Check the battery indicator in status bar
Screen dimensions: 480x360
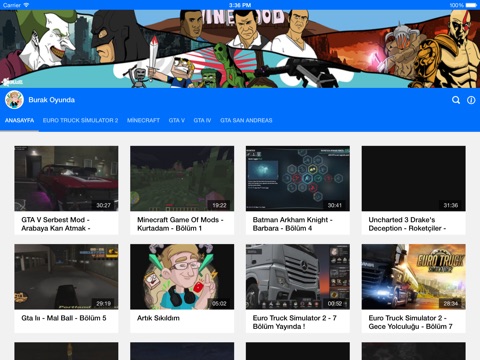[471, 5]
